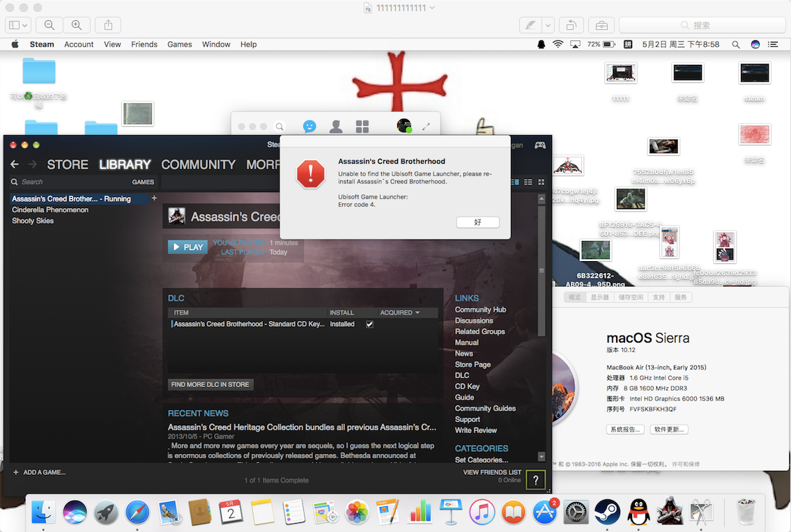The height and width of the screenshot is (532, 791).
Task: Open System Preferences from the Dock
Action: tap(576, 513)
